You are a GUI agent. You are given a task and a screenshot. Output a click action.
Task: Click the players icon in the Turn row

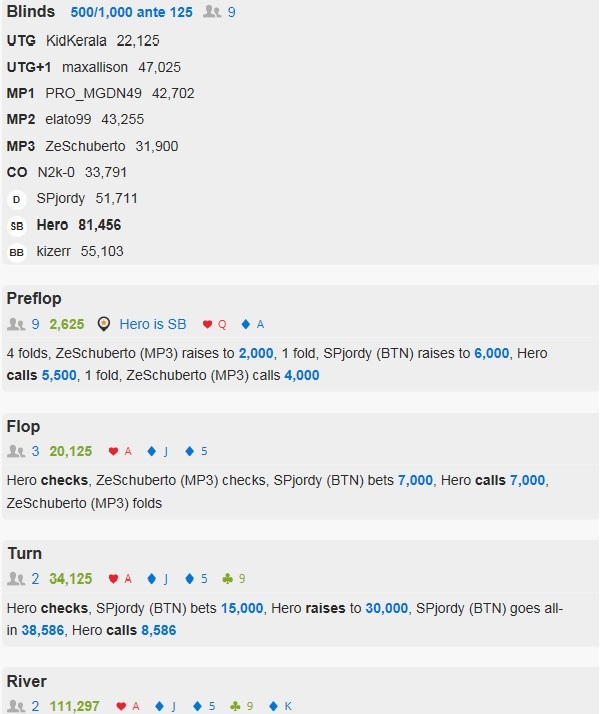(16, 579)
